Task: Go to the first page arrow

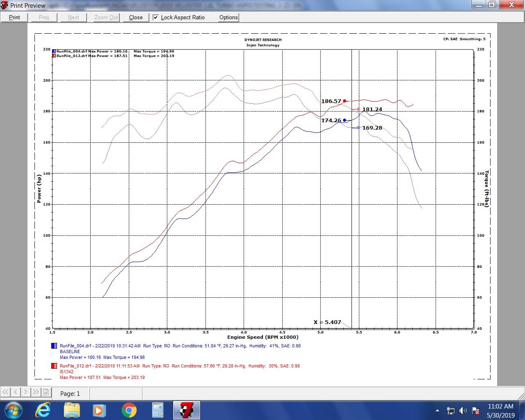Action: (x=5, y=392)
